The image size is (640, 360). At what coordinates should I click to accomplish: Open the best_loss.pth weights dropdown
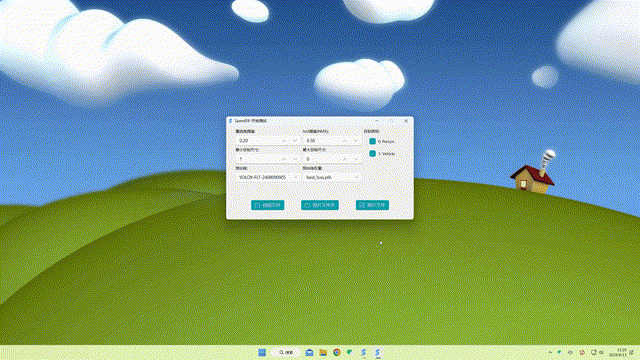coord(332,177)
